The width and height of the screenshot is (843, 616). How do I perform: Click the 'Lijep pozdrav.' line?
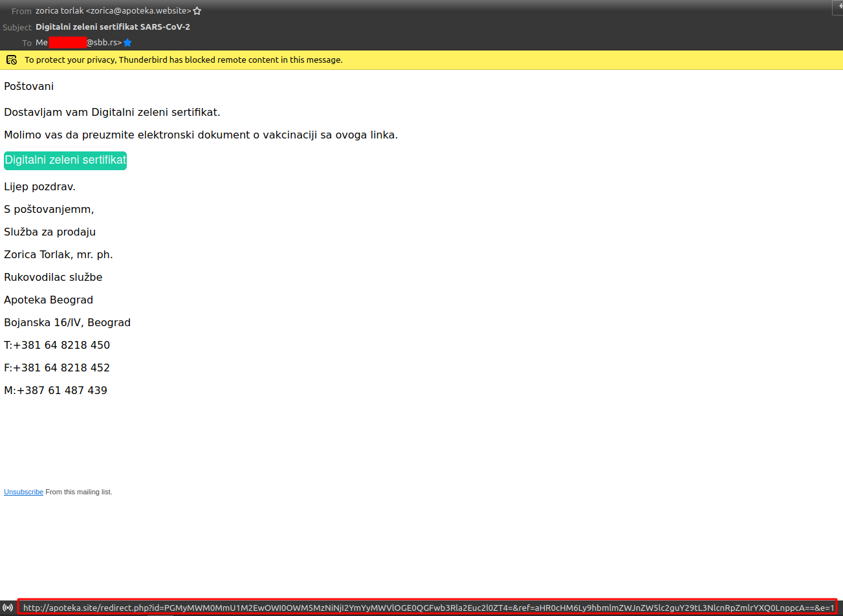pos(39,187)
